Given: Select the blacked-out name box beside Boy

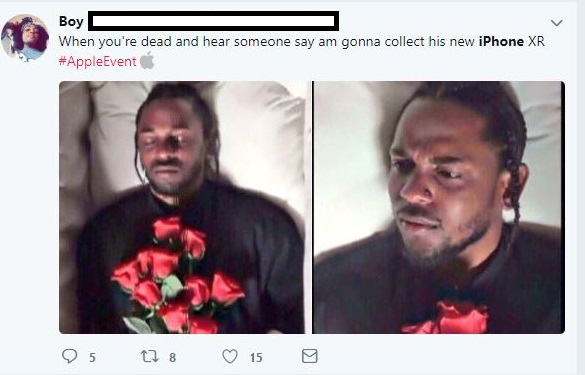Looking at the screenshot, I should tap(213, 21).
